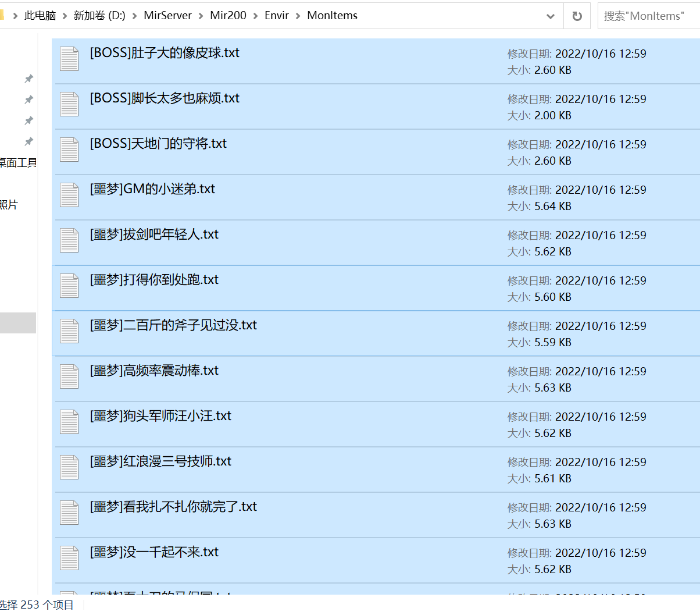This screenshot has height=615, width=700.
Task: Click the file icon of [BOSS]脚长太多也麻烦.txt
Action: (x=69, y=104)
